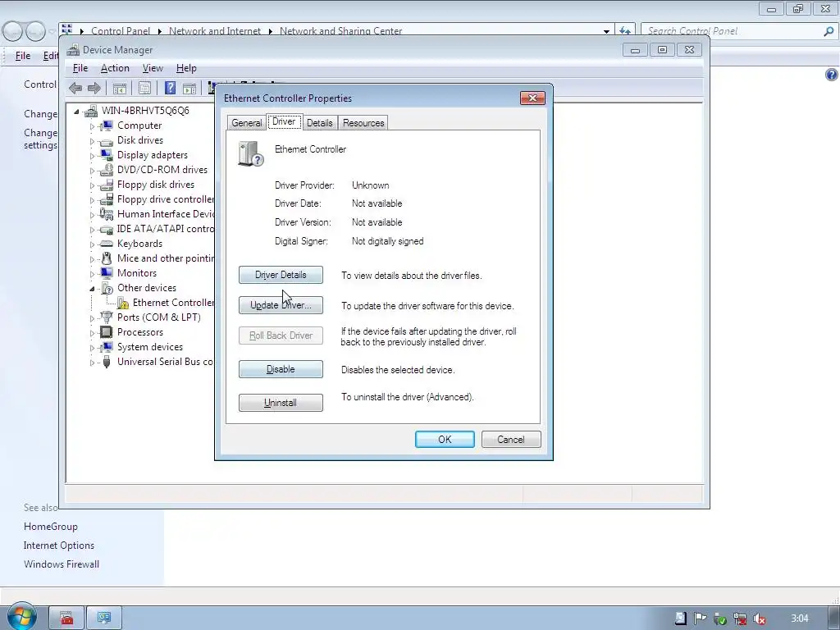
Task: Click the Universal Serial Bus category icon
Action: [x=106, y=362]
